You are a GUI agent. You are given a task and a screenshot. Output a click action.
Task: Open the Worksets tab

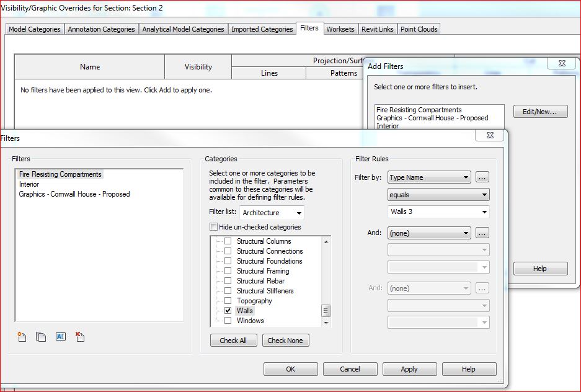click(340, 29)
